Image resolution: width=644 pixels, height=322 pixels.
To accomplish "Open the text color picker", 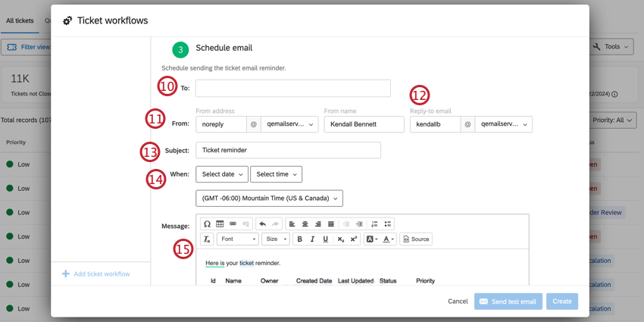I will click(389, 239).
